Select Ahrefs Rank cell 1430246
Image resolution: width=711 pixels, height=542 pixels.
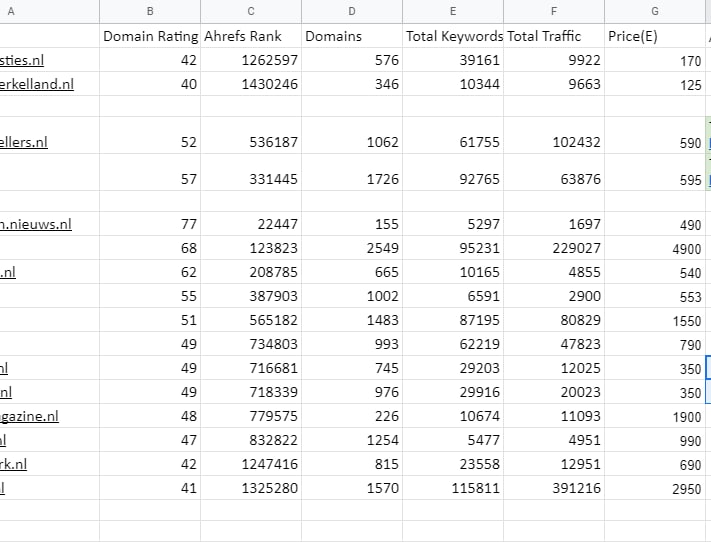pos(251,84)
